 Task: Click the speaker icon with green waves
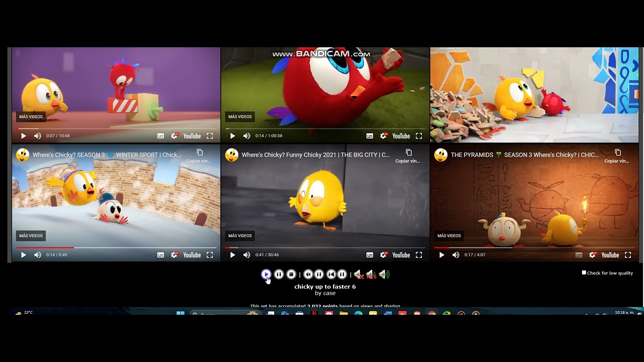(384, 275)
